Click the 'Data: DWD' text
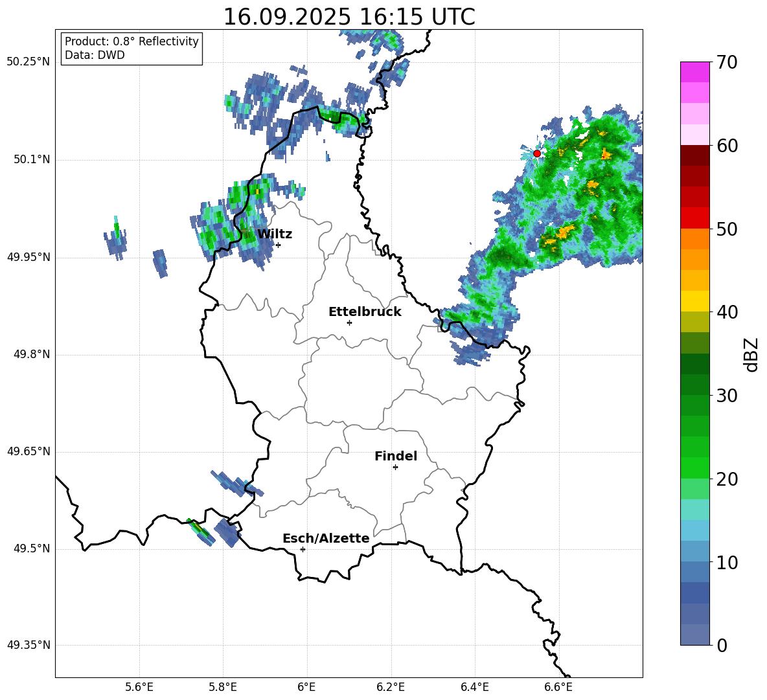Viewport: 767px width, 700px height. [95, 55]
